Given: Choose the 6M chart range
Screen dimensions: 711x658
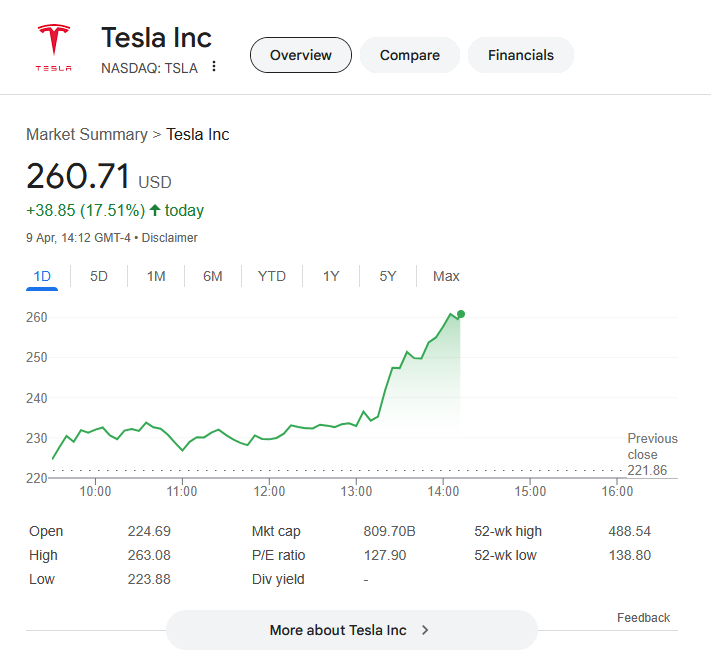Looking at the screenshot, I should pos(213,276).
